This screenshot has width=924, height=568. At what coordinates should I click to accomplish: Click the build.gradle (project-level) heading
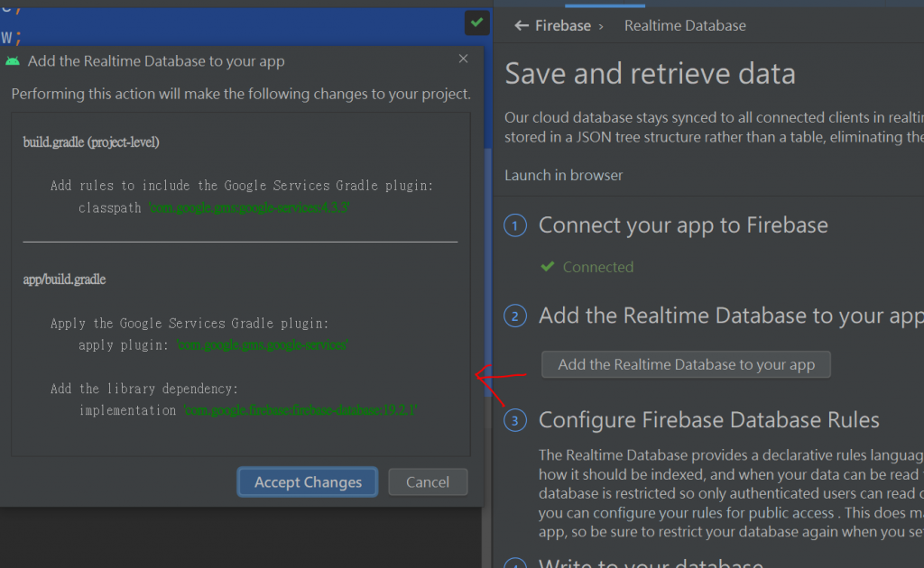coord(91,142)
